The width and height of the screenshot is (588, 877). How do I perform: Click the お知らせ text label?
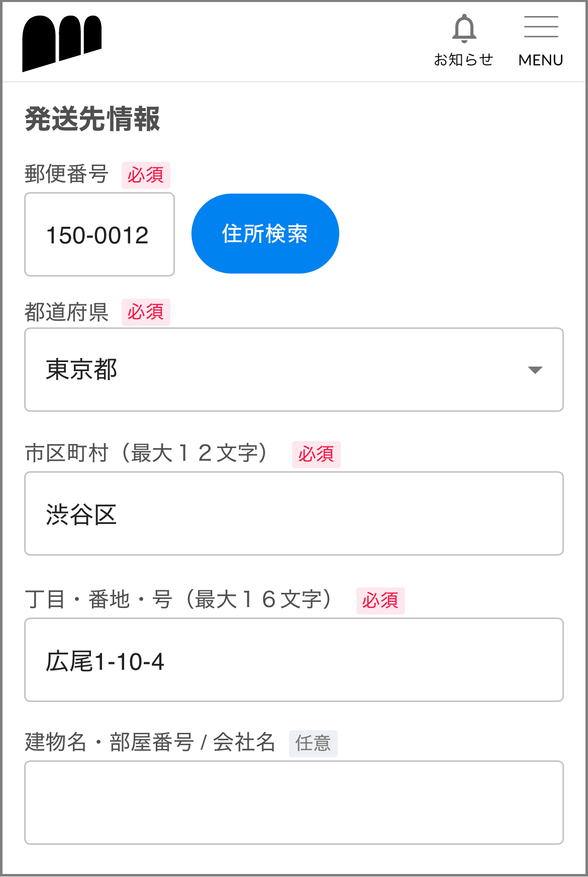[463, 60]
